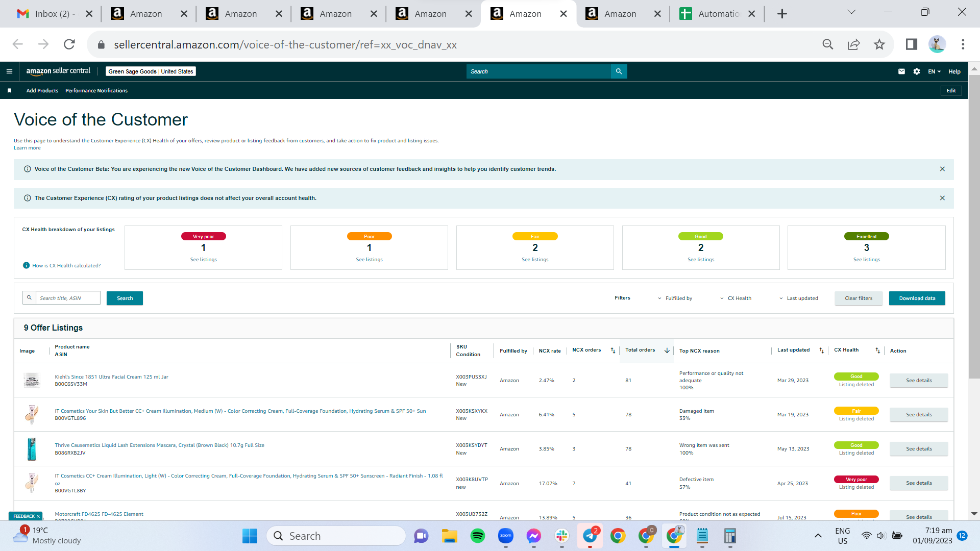See details for Kiehl's Ultra Facial Cream
Image resolution: width=980 pixels, height=551 pixels.
[x=919, y=381]
